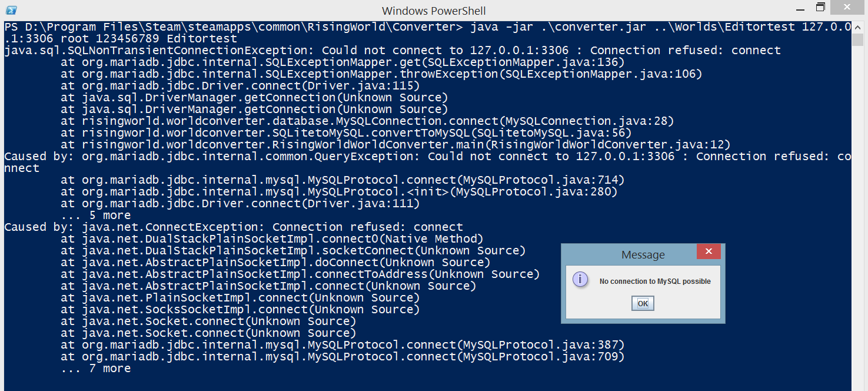
Task: Click the empty scrollbar track below the thumb
Action: click(x=860, y=236)
